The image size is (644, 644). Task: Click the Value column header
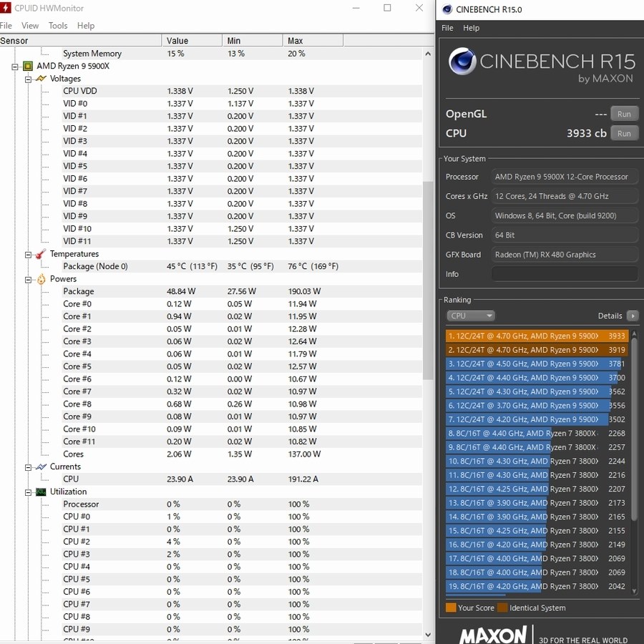192,41
